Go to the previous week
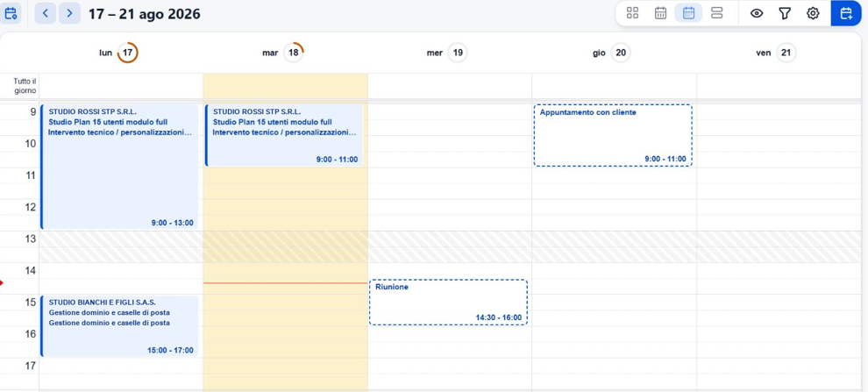 (x=46, y=13)
